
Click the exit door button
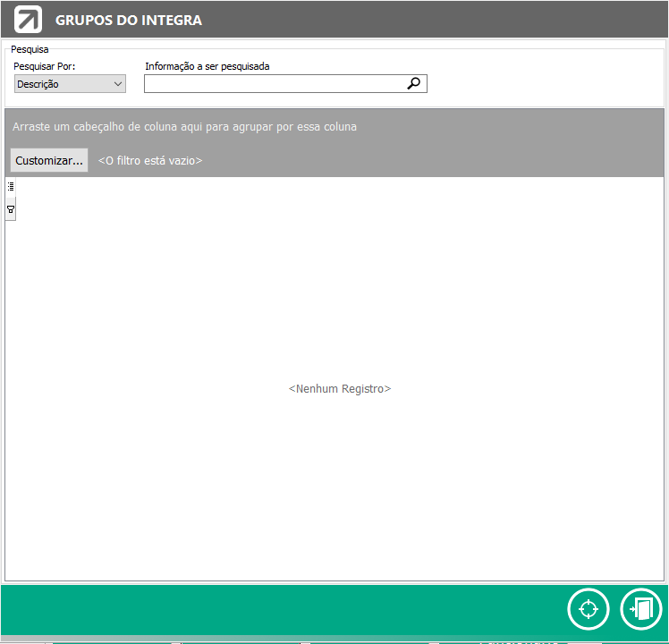641,609
